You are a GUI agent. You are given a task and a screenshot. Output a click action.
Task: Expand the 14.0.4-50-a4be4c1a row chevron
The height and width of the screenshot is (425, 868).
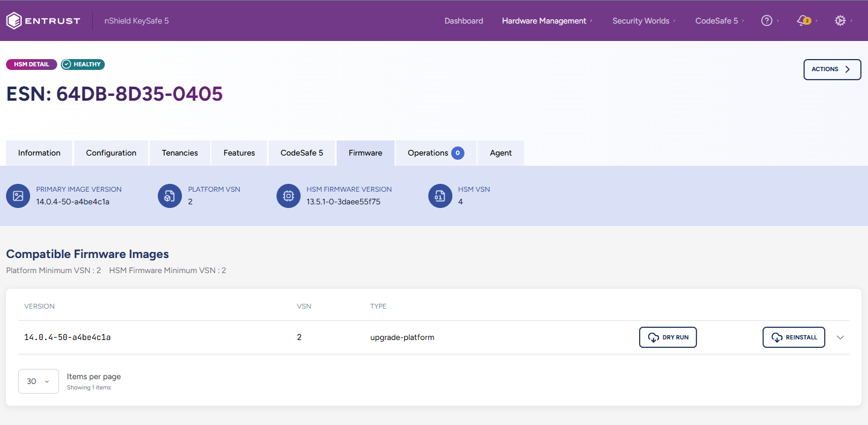tap(840, 338)
